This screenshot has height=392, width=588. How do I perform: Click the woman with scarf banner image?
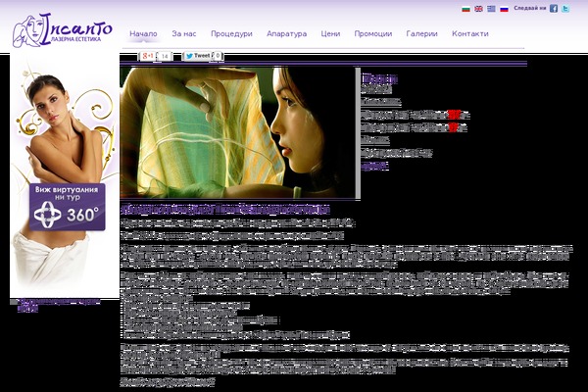pos(239,132)
